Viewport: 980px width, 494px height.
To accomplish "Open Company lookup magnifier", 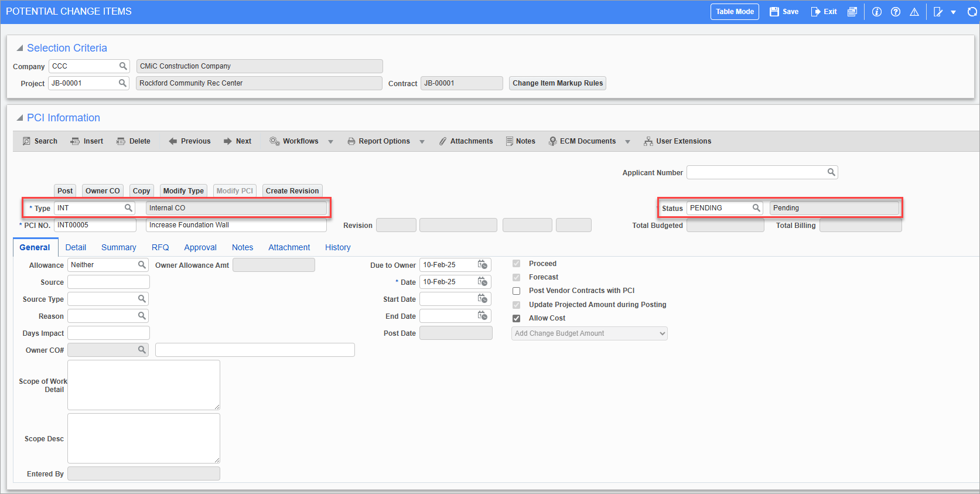I will pos(123,66).
